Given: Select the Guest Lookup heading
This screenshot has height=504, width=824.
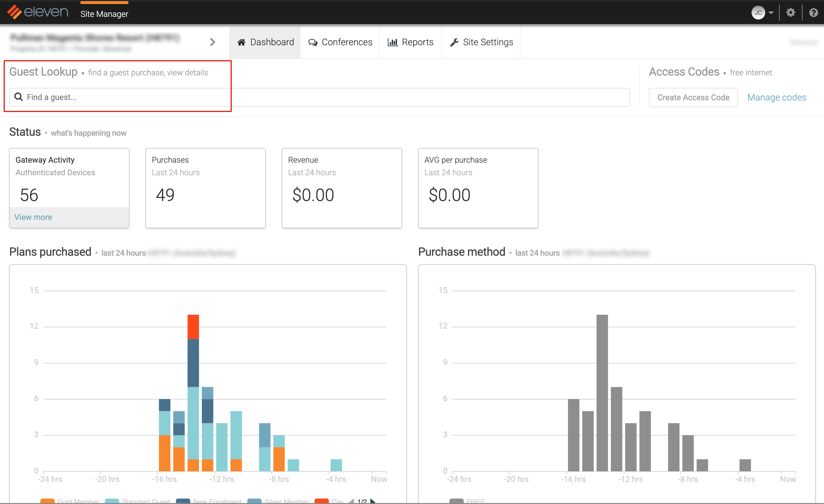Looking at the screenshot, I should point(44,72).
